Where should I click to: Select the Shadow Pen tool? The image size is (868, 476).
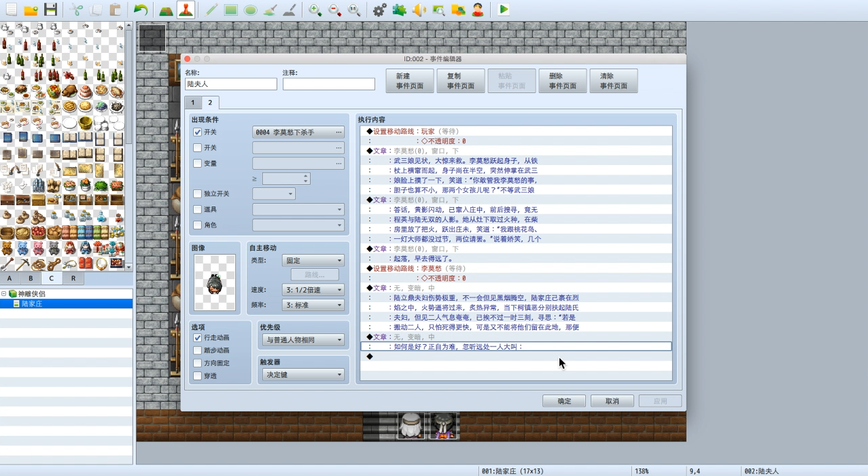(290, 10)
